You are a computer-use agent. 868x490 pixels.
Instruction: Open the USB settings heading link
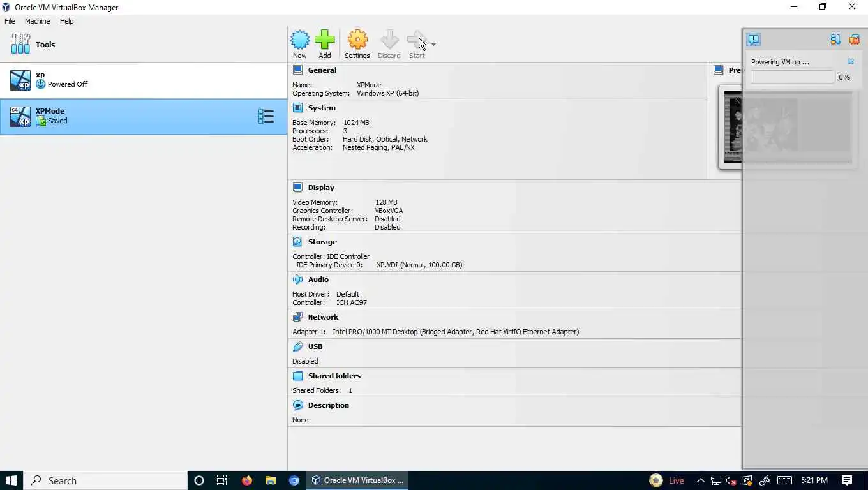[315, 346]
